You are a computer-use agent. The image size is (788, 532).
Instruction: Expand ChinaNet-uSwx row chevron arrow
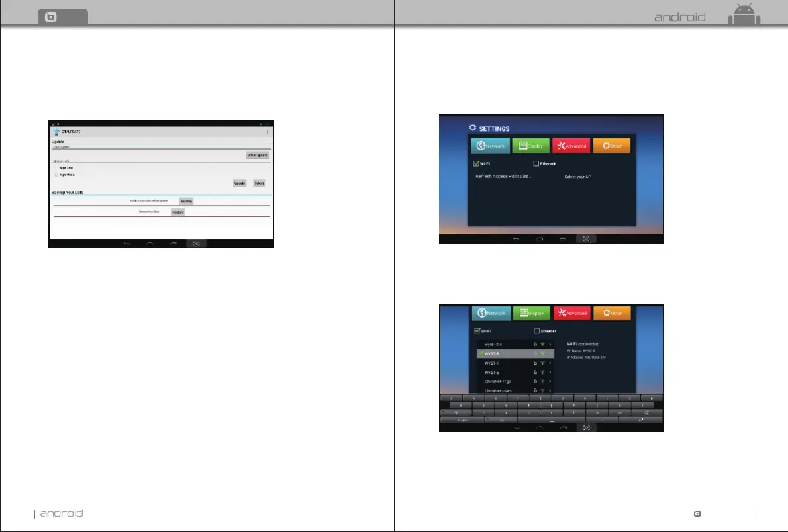[x=550, y=390]
